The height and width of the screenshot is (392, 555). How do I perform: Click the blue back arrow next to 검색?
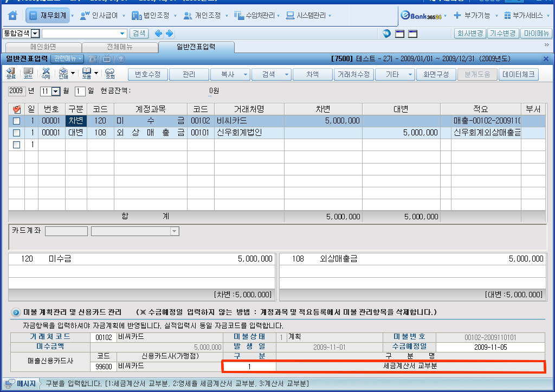pos(159,34)
